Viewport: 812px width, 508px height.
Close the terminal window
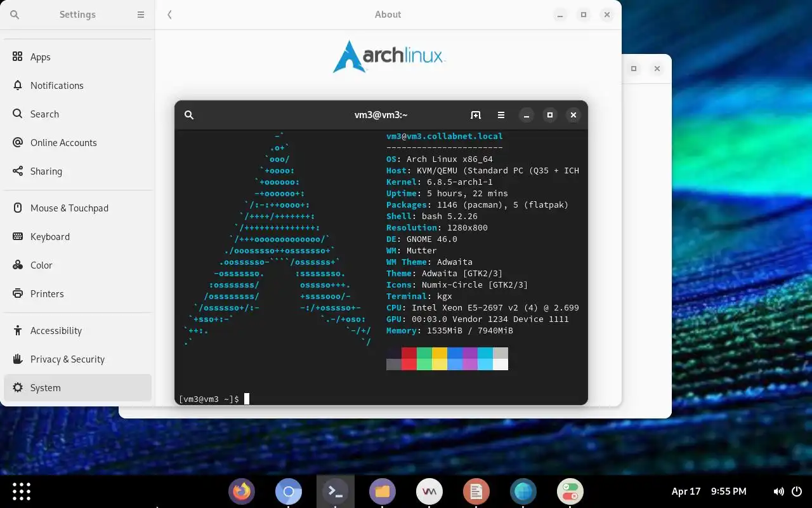pos(573,115)
